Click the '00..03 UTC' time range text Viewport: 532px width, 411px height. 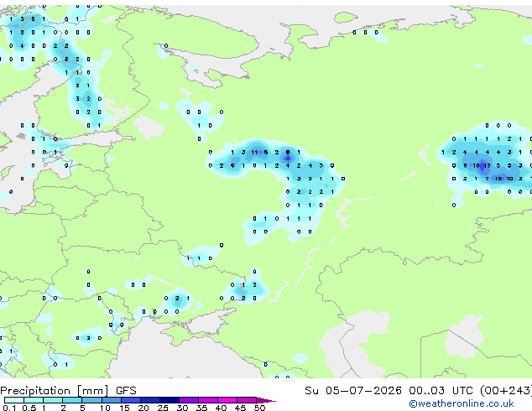point(441,391)
